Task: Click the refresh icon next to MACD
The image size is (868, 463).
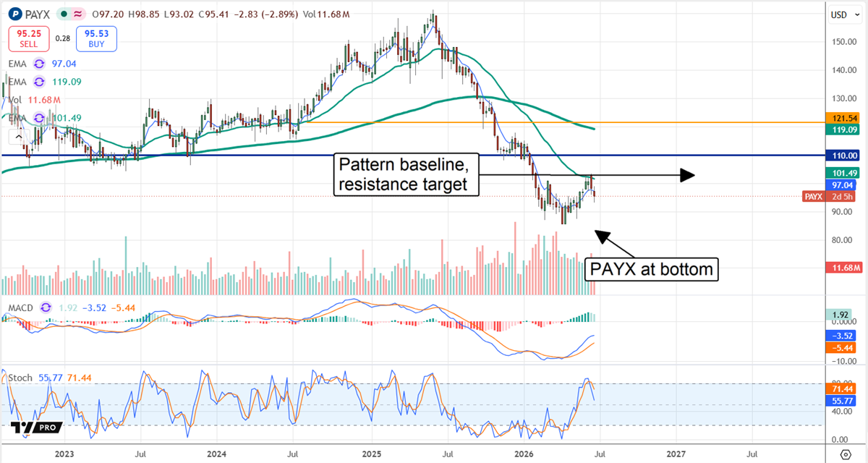Action: tap(46, 308)
